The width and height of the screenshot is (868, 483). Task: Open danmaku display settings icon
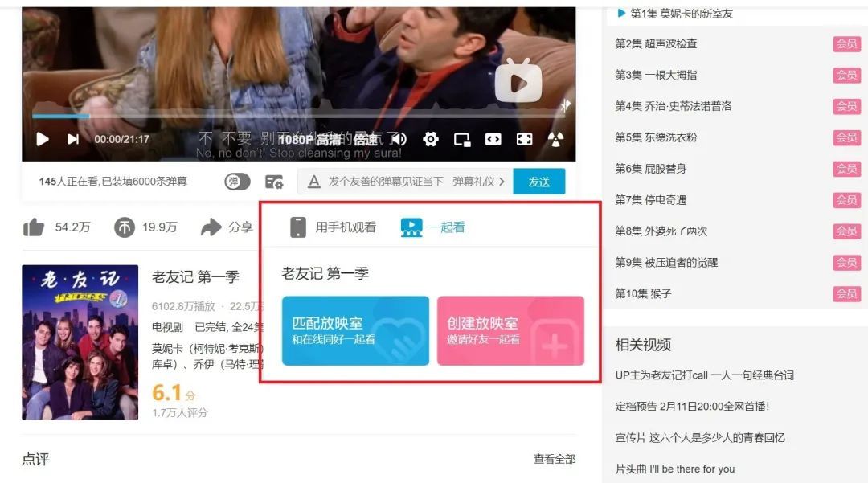point(274,182)
